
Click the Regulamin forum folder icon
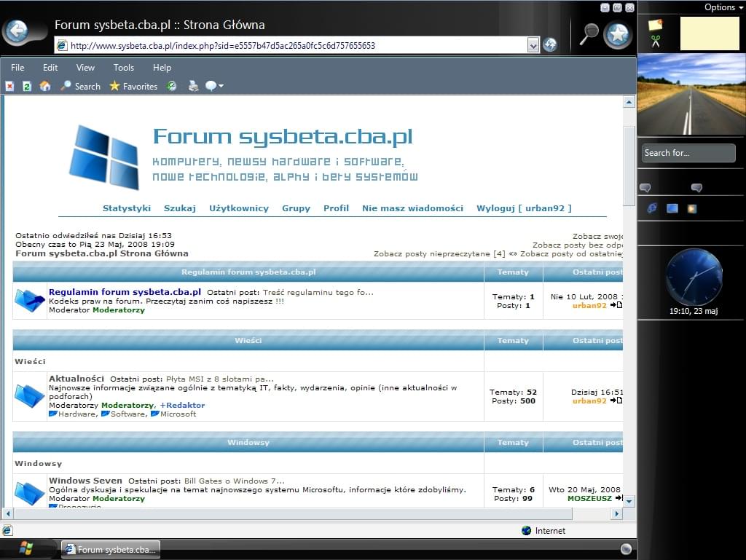click(29, 301)
